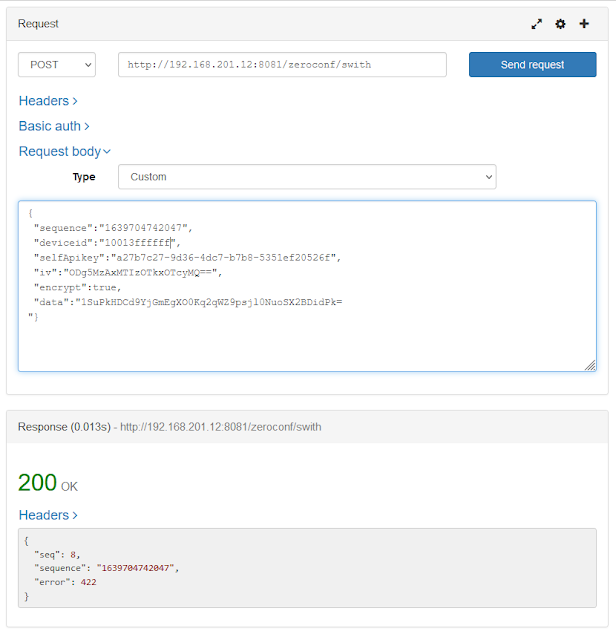Screen dimensions: 616x640
Task: Click the response JSON output block
Action: 307,568
